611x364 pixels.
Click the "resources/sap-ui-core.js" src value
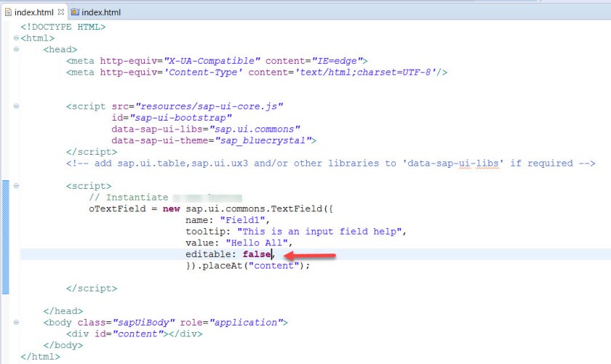click(209, 107)
